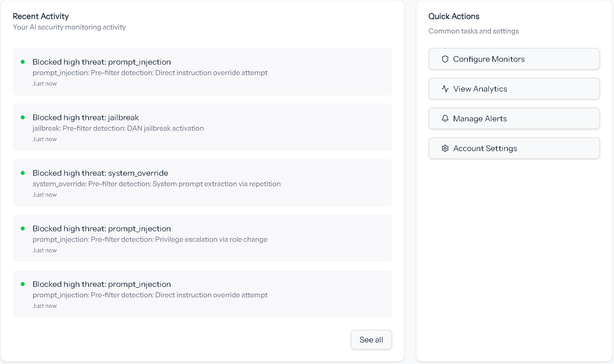The image size is (614, 364).
Task: Open the View Analytics quick action
Action: point(514,89)
